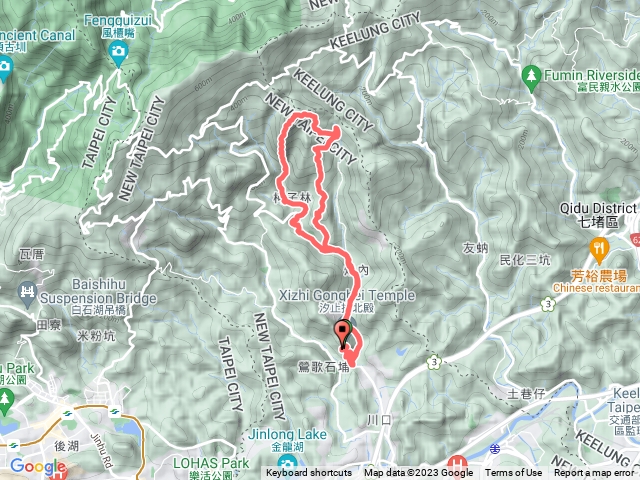Click the orange restaurant fork-and-knife marker

599,250
